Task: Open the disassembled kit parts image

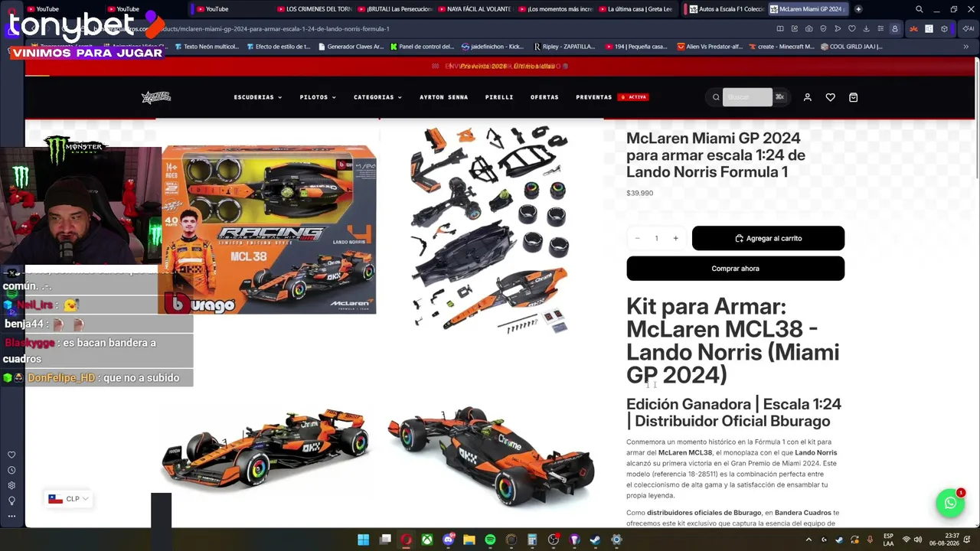Action: tap(491, 230)
